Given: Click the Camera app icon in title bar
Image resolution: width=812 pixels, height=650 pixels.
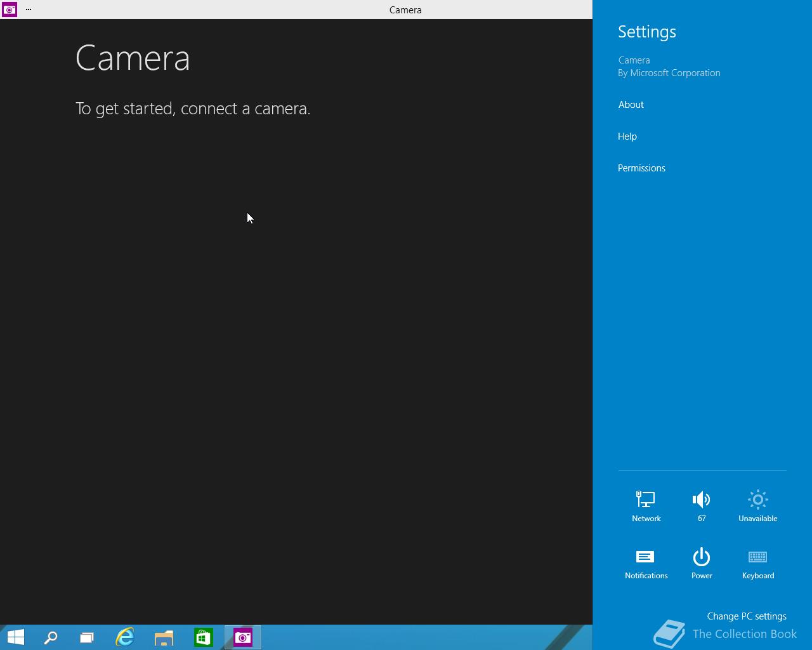Looking at the screenshot, I should tap(10, 10).
